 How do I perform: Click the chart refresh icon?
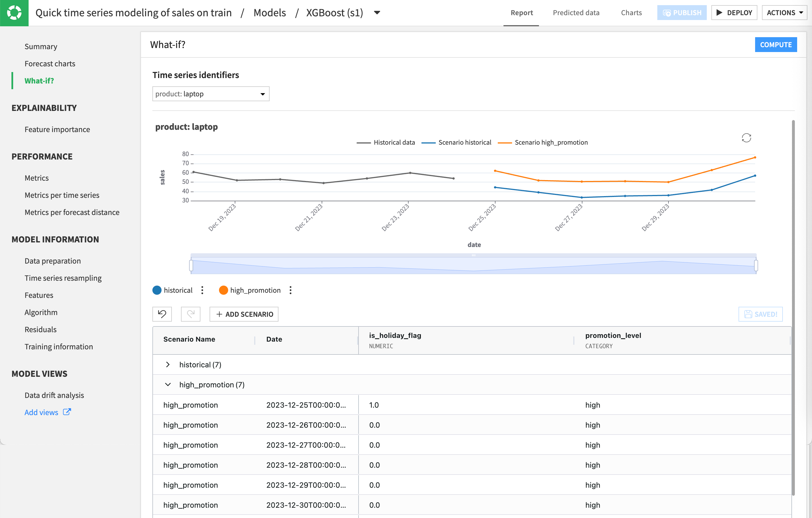(746, 138)
